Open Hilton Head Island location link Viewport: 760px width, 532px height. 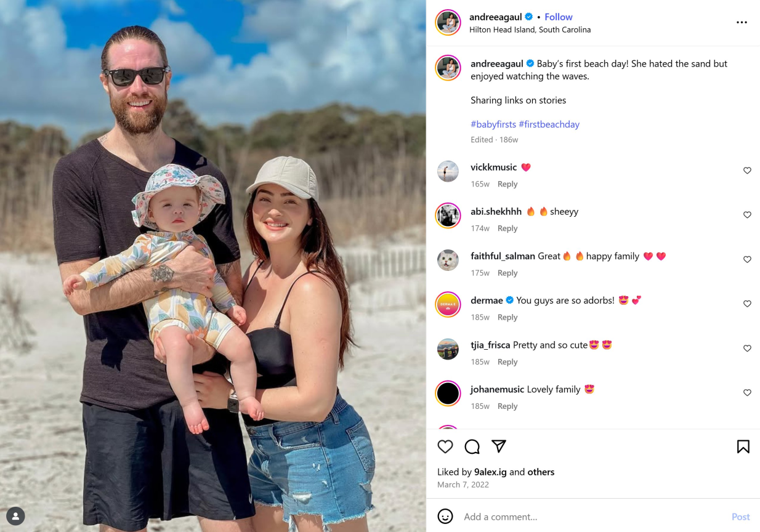[530, 30]
